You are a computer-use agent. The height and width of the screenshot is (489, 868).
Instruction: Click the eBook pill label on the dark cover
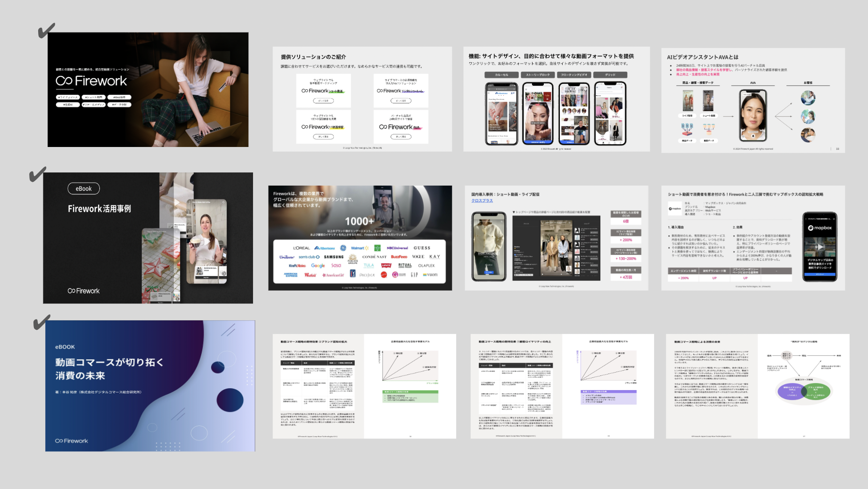pos(83,188)
